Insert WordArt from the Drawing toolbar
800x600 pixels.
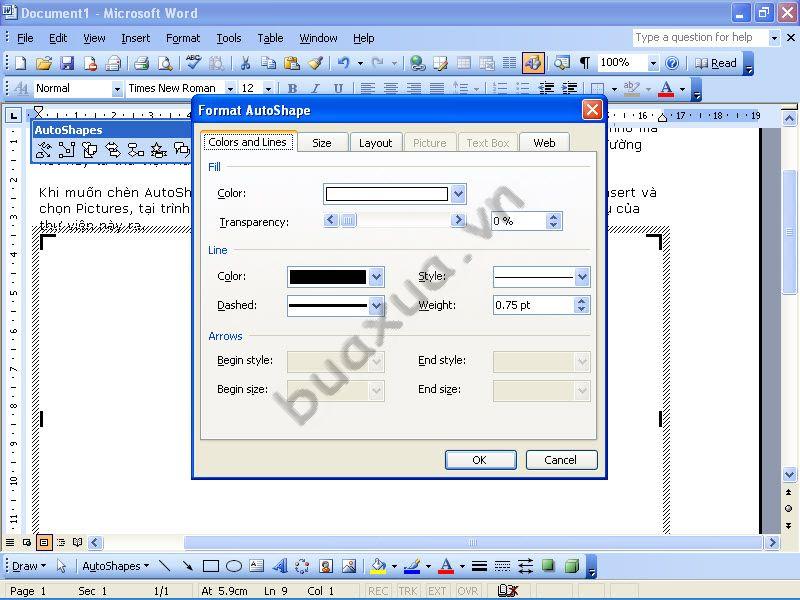(280, 566)
